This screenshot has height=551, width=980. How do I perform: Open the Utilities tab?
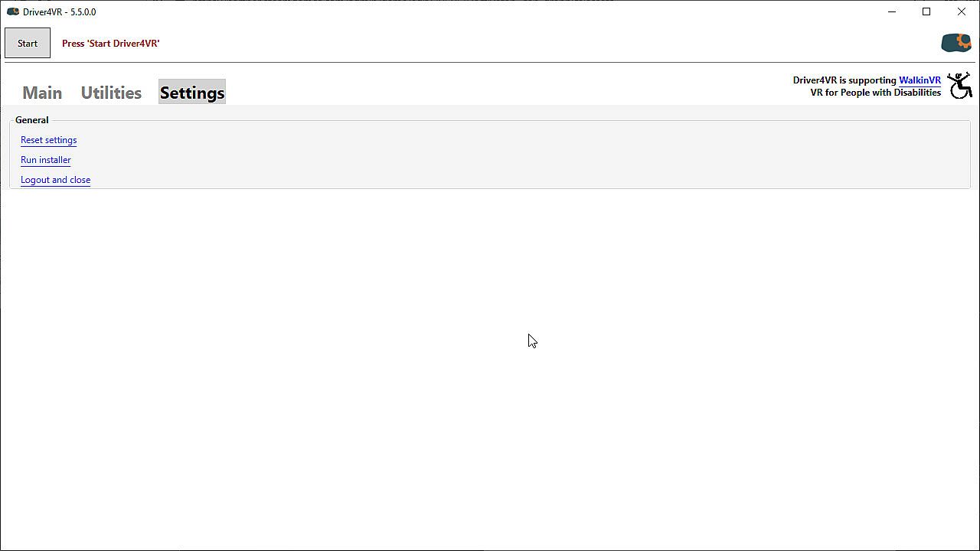pos(111,93)
